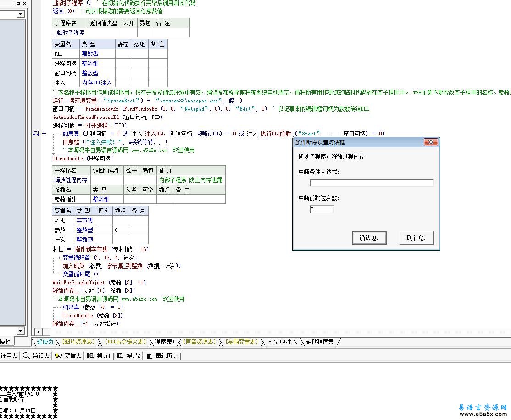Switch to the [全局变量表] tab
The height and width of the screenshot is (420, 511).
[x=241, y=342]
